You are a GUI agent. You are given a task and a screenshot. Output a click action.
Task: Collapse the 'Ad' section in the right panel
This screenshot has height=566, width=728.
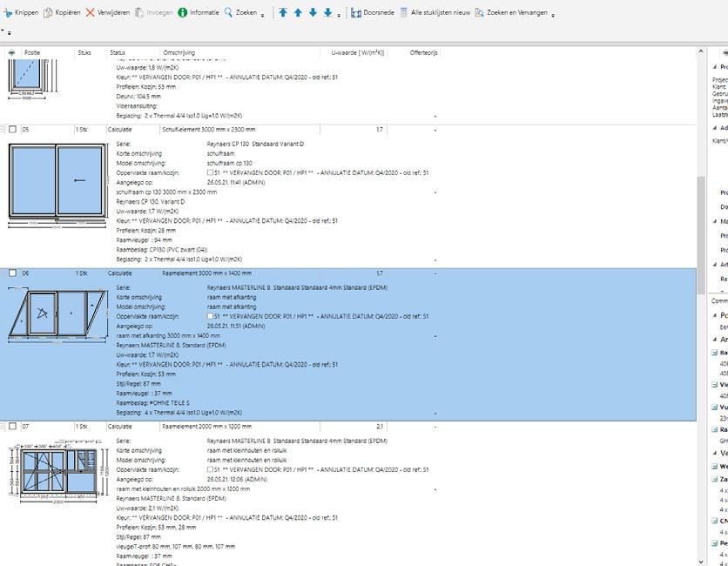tap(715, 128)
